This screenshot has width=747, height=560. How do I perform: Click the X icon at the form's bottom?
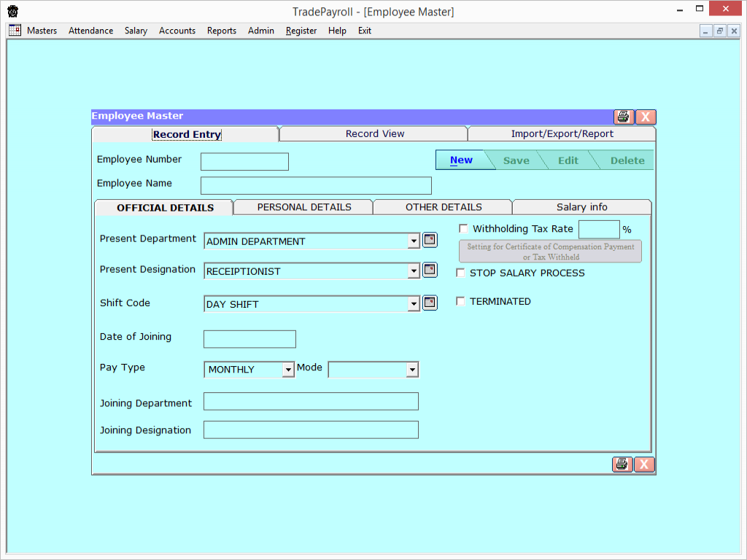tap(644, 464)
